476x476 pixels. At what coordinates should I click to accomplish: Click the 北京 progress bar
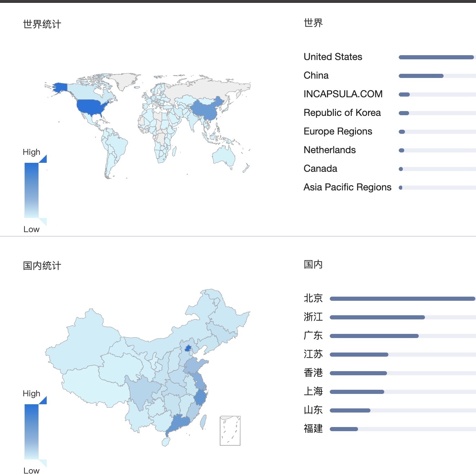coord(403,299)
